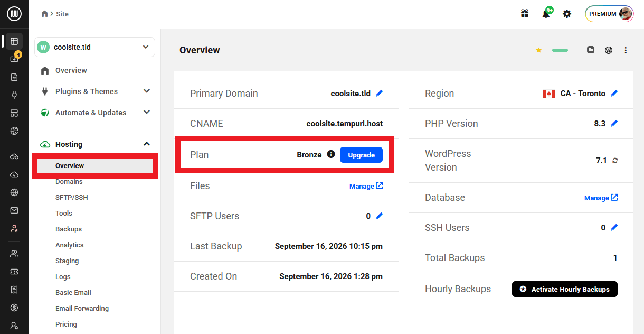Open the settings gear in the header
This screenshot has height=334, width=644.
tap(567, 14)
